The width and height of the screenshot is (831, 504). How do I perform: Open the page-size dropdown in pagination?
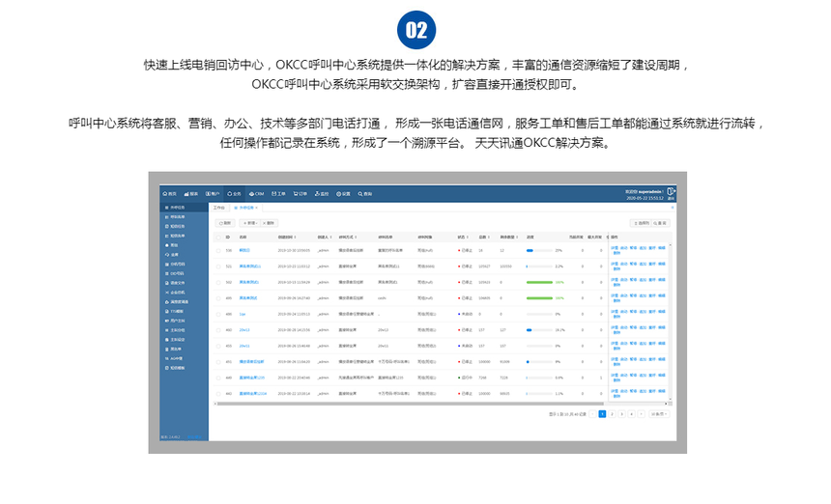(658, 413)
